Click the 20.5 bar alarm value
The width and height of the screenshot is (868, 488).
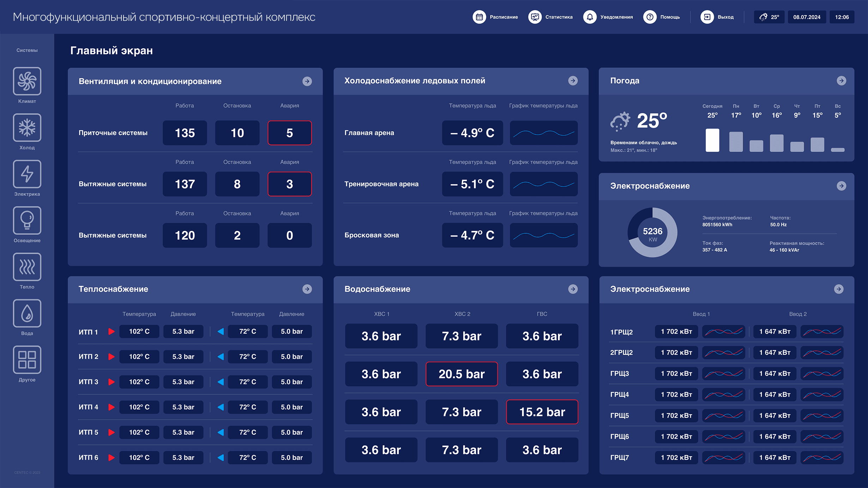tap(462, 374)
